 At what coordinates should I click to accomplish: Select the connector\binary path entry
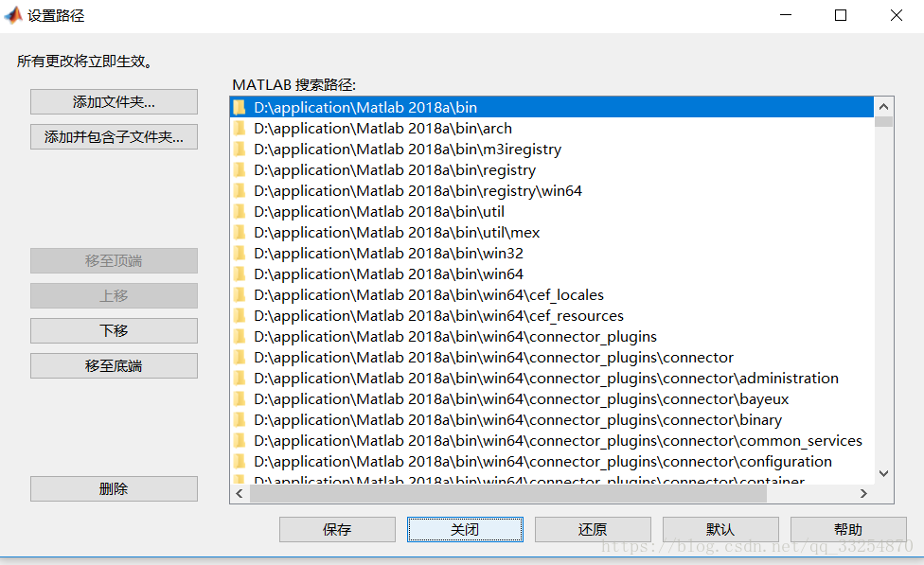pyautogui.click(x=552, y=420)
